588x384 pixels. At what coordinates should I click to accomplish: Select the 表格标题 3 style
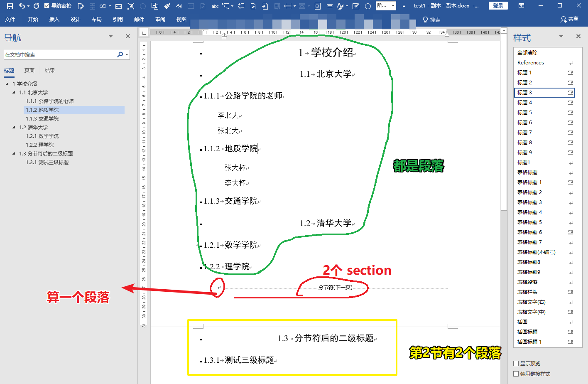(545, 202)
